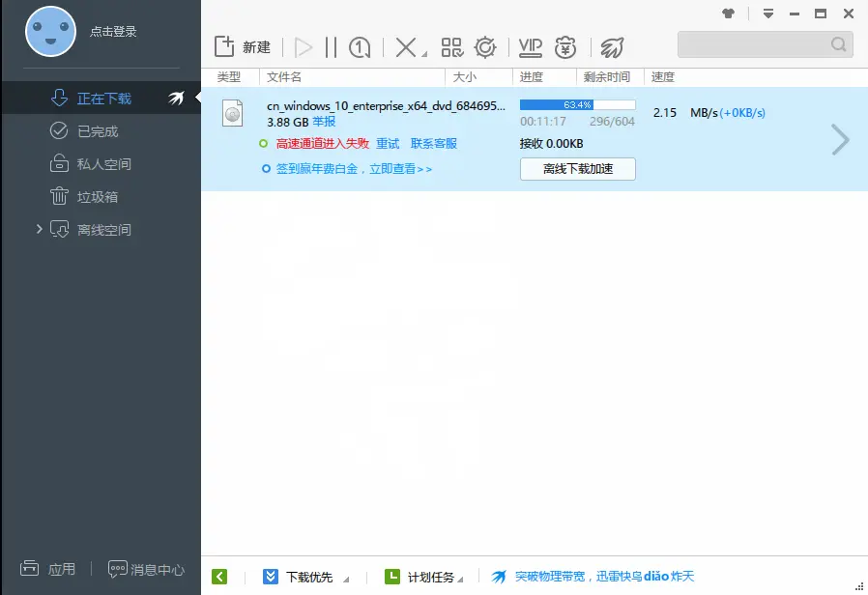
Task: Sort by the 类型 column header
Action: [229, 77]
